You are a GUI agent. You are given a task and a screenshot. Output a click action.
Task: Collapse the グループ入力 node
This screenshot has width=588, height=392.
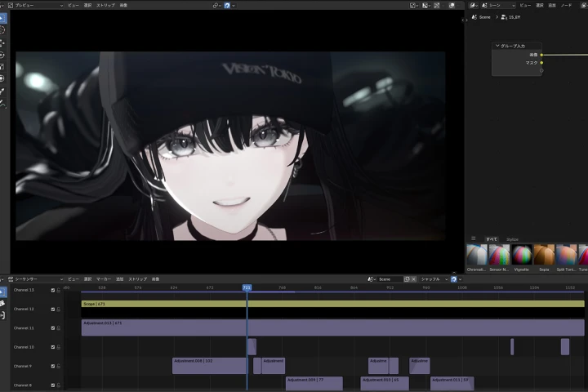coord(497,46)
